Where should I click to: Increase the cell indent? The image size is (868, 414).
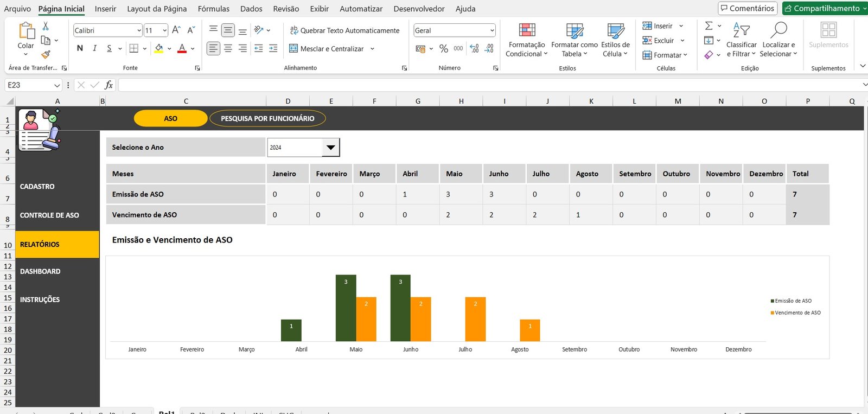pyautogui.click(x=273, y=48)
